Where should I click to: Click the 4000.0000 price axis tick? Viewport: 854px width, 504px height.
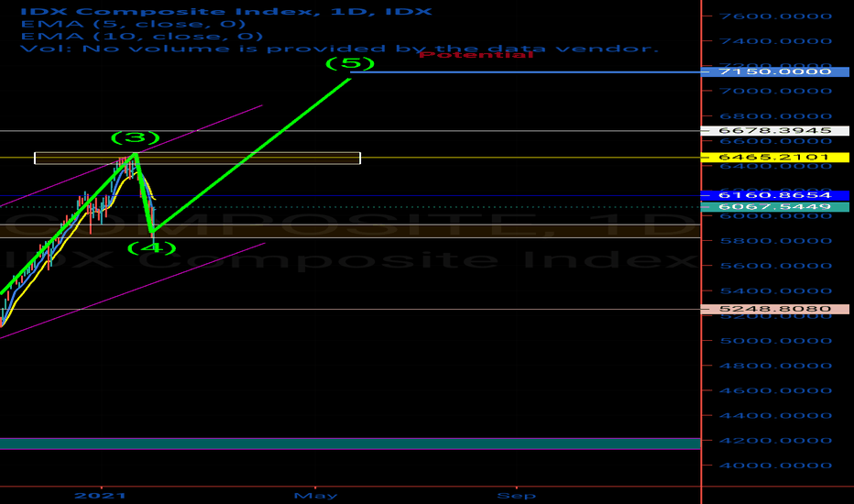point(775,466)
